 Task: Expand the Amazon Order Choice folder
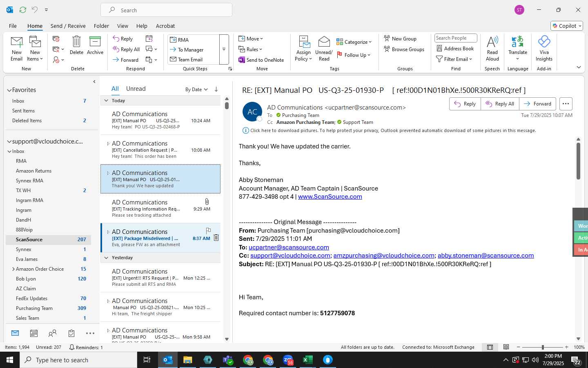13,269
